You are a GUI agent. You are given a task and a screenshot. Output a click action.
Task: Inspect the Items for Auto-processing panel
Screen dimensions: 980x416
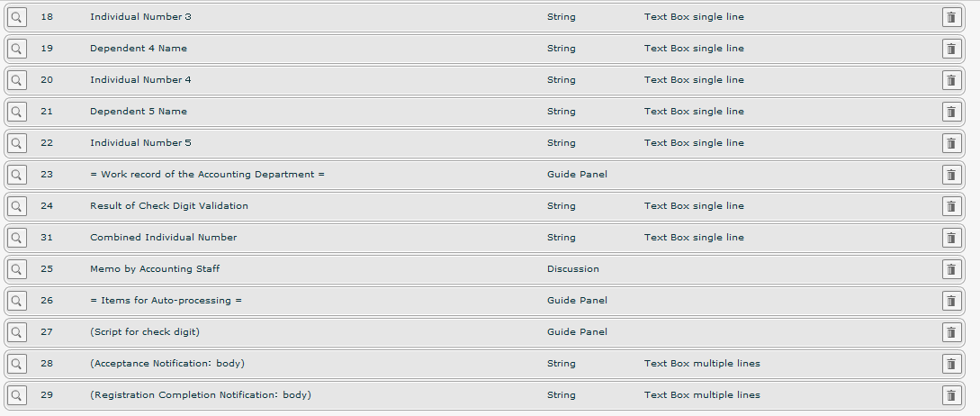click(x=17, y=301)
